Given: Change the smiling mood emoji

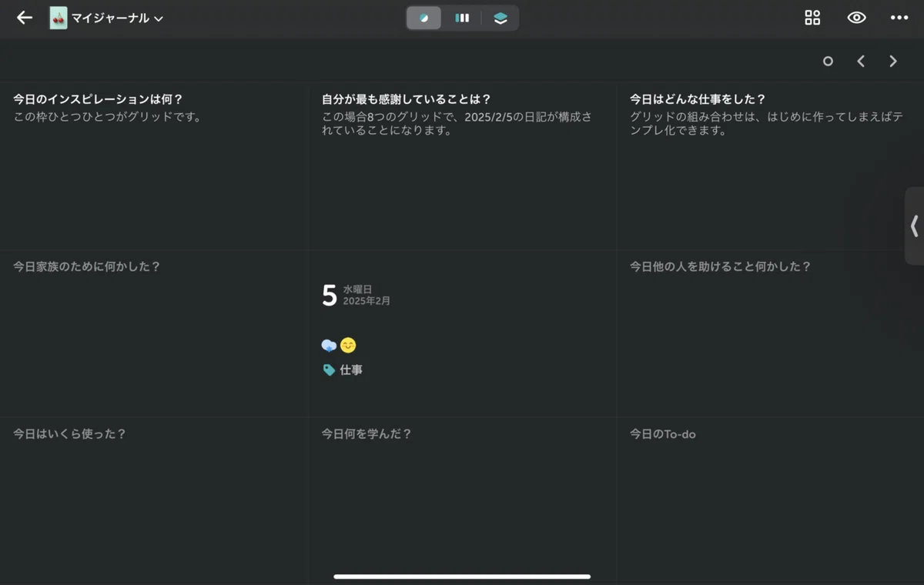Looking at the screenshot, I should tap(348, 346).
